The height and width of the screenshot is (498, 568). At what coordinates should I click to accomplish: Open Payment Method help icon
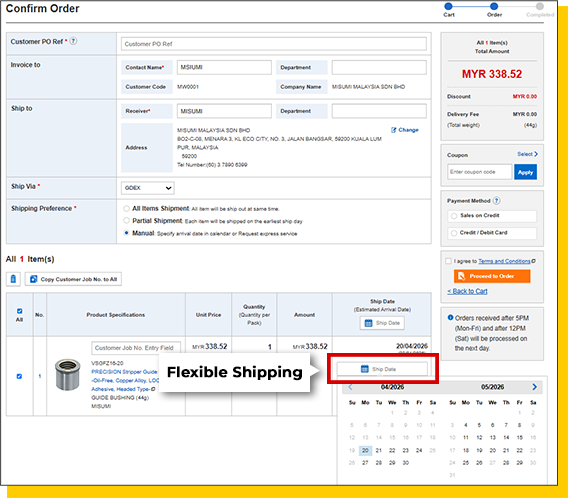coord(497,201)
